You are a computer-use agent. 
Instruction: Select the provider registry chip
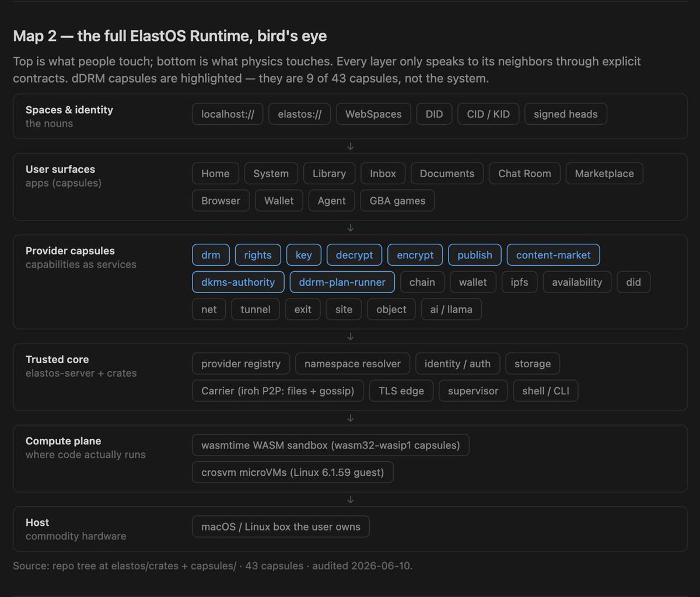point(241,363)
